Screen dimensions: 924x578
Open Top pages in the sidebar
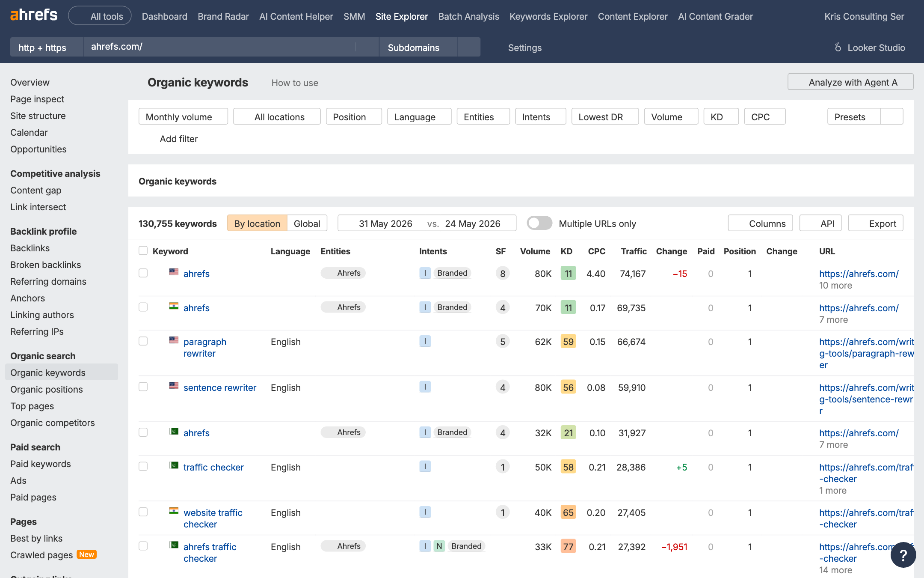coord(32,406)
